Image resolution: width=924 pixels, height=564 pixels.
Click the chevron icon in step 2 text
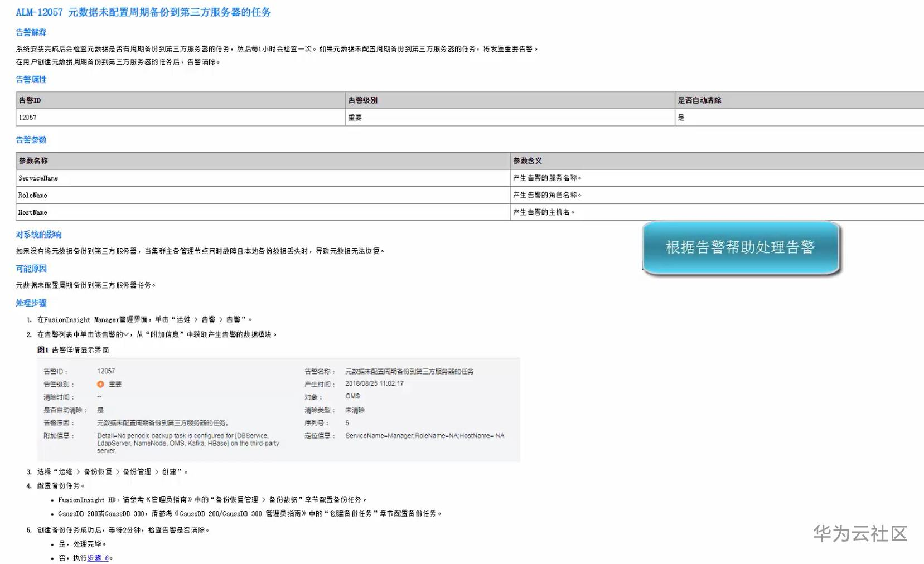tap(126, 334)
